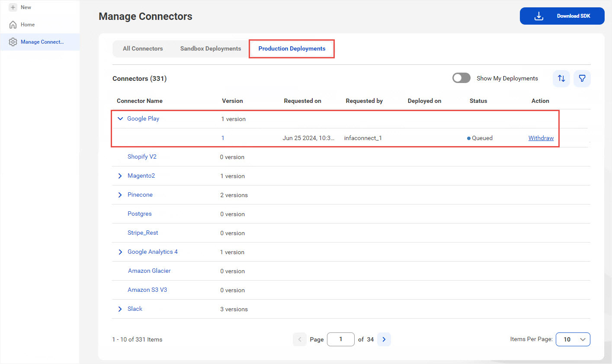The width and height of the screenshot is (612, 364).
Task: Open the Pinecone connector link
Action: [140, 195]
